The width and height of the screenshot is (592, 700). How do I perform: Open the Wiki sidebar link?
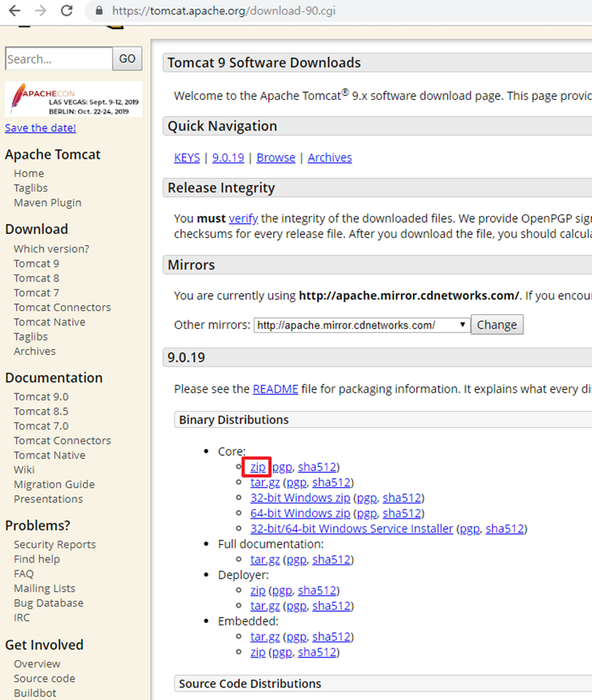[24, 470]
